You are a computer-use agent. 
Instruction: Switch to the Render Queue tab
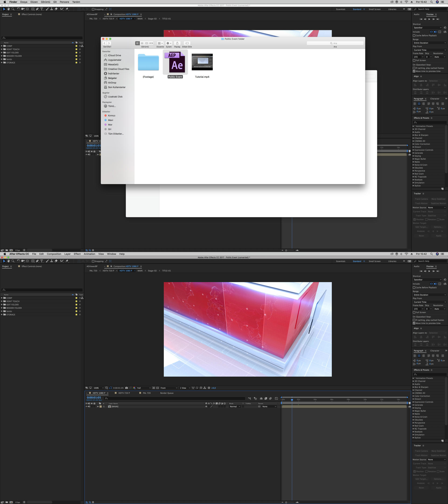167,393
